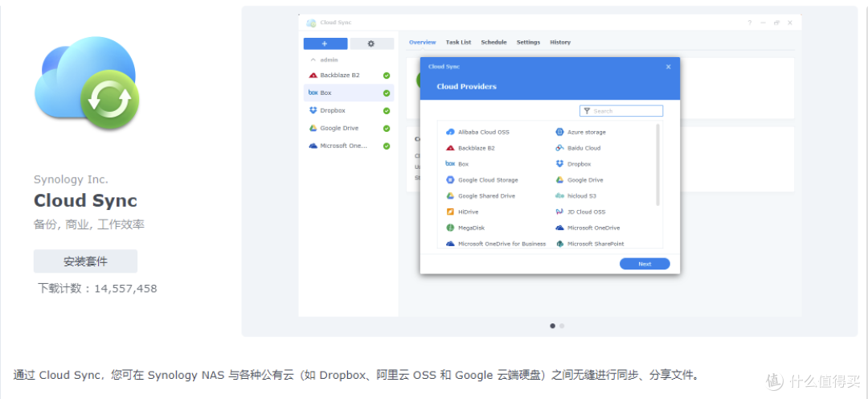The width and height of the screenshot is (868, 399).
Task: Open the Schedule tab
Action: pos(493,43)
